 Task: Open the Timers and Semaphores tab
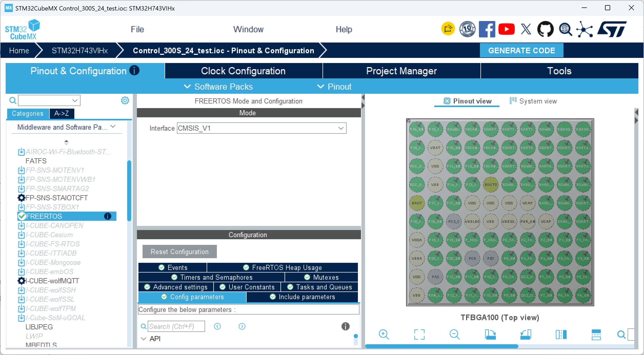(x=212, y=277)
